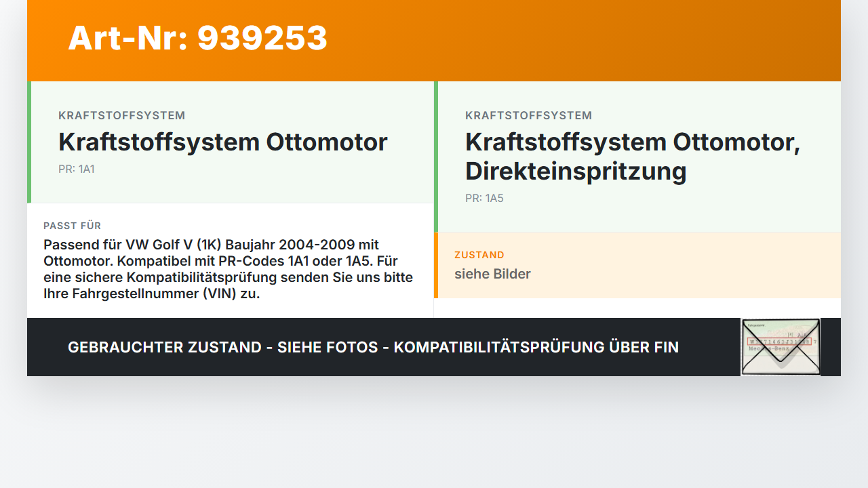The width and height of the screenshot is (868, 488).
Task: Click the GEBRAUCHTER ZUSTAND footer banner text
Action: click(373, 347)
